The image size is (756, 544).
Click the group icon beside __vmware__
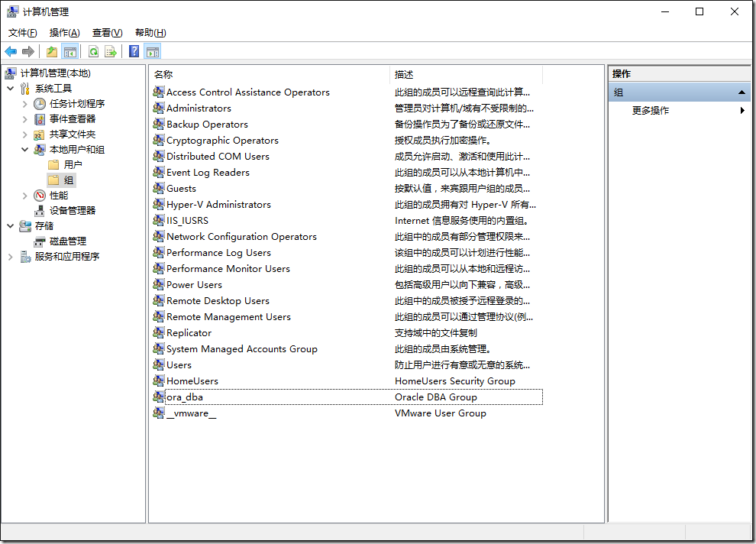[x=159, y=413]
